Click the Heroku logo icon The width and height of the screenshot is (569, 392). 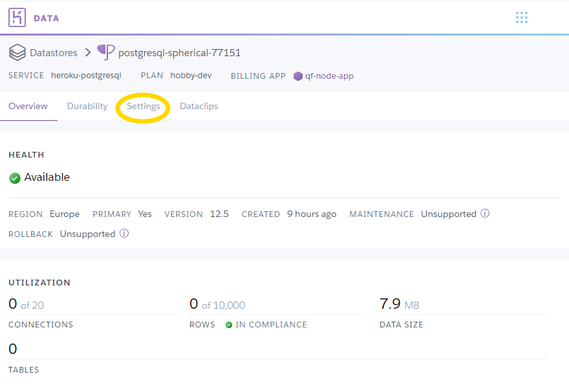17,17
